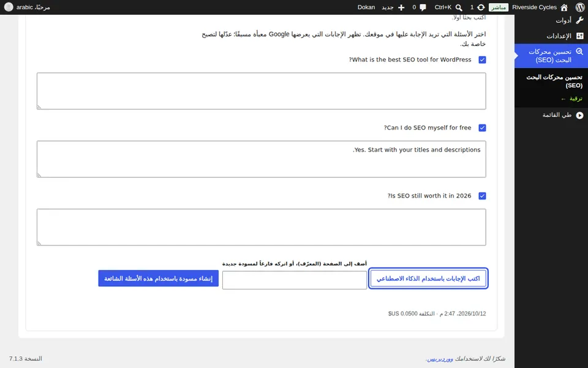
Task: Click the SEO magnifier icon in the sidebar
Action: [x=579, y=52]
